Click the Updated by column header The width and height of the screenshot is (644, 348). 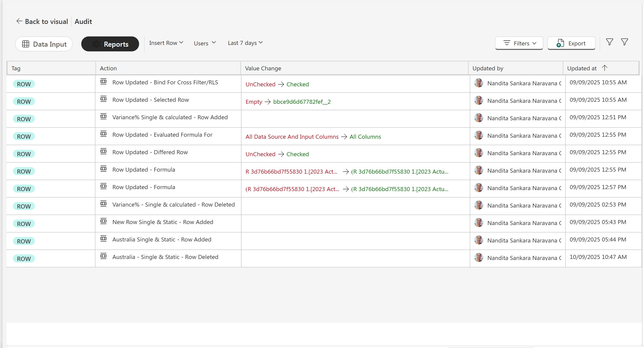click(487, 68)
